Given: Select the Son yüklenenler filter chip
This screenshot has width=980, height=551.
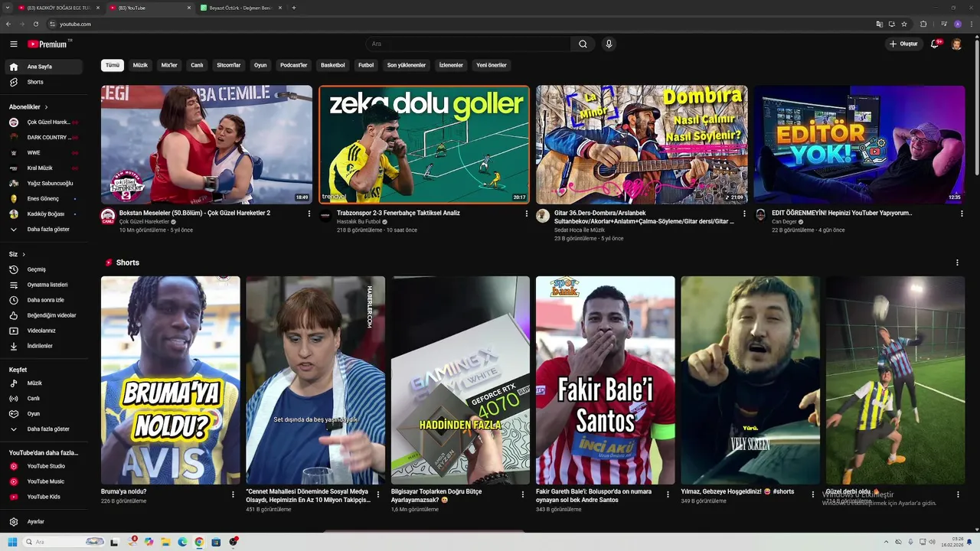Looking at the screenshot, I should point(407,65).
